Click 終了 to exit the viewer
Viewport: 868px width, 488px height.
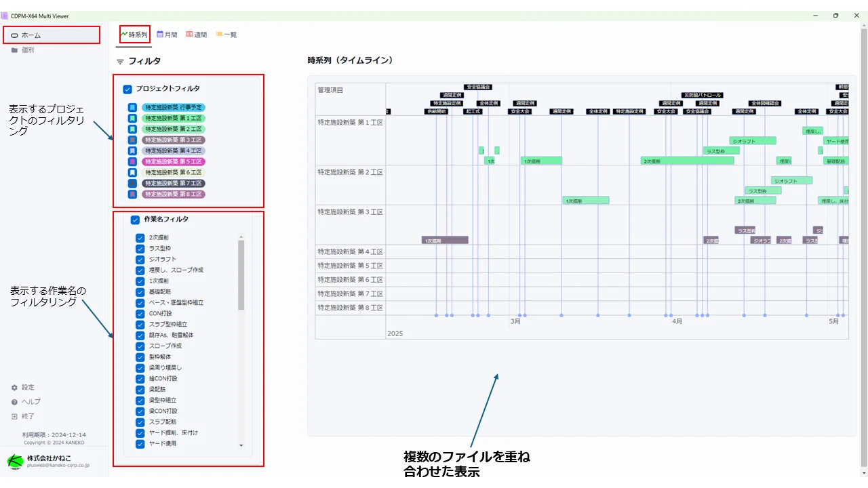[23, 416]
